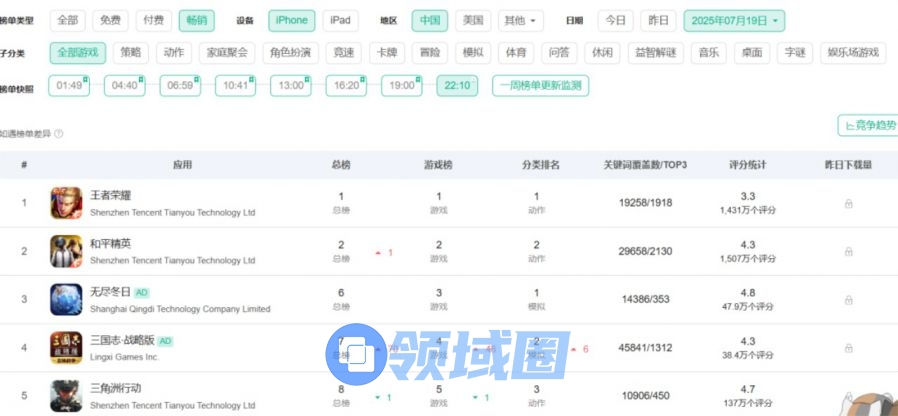Sort by the 评分统计 column header
The height and width of the screenshot is (416, 898).
click(747, 165)
